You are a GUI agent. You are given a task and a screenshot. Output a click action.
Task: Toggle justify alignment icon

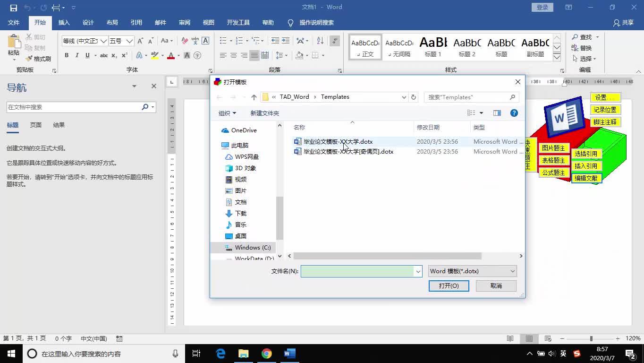254,55
